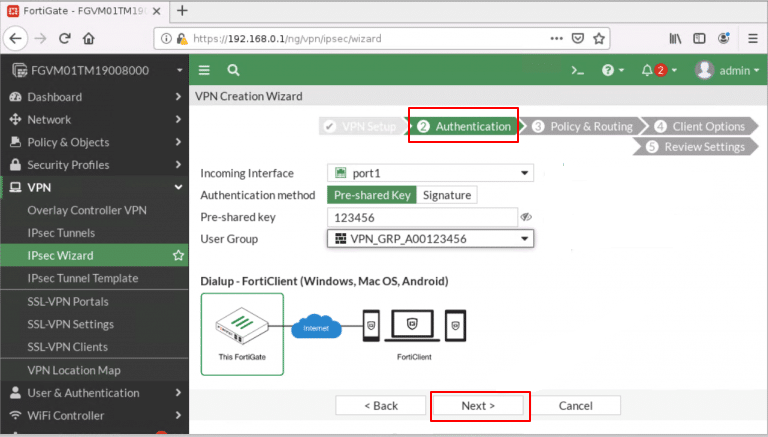Viewport: 768px width, 437px height.
Task: Open the User Group dropdown
Action: pos(430,239)
